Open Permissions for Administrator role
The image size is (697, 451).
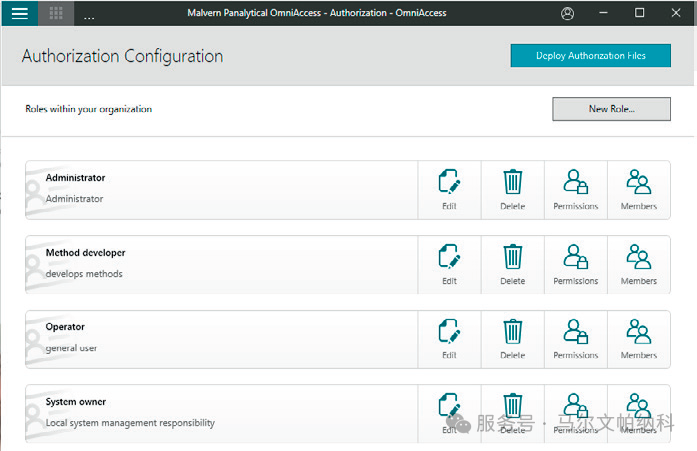[575, 189]
